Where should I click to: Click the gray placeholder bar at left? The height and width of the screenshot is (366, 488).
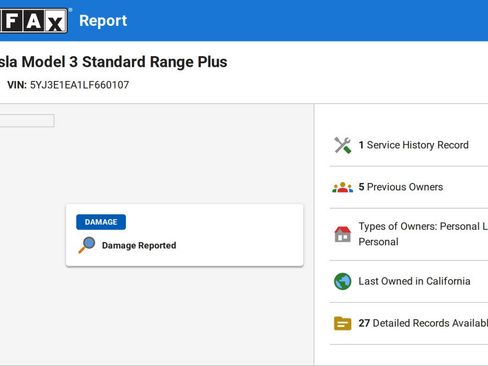tap(27, 121)
